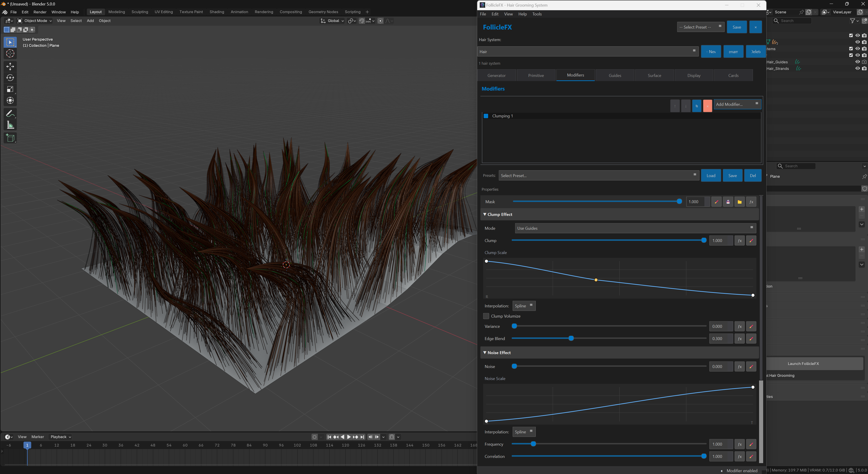Select the Move tool in the viewport toolbar

click(x=10, y=67)
